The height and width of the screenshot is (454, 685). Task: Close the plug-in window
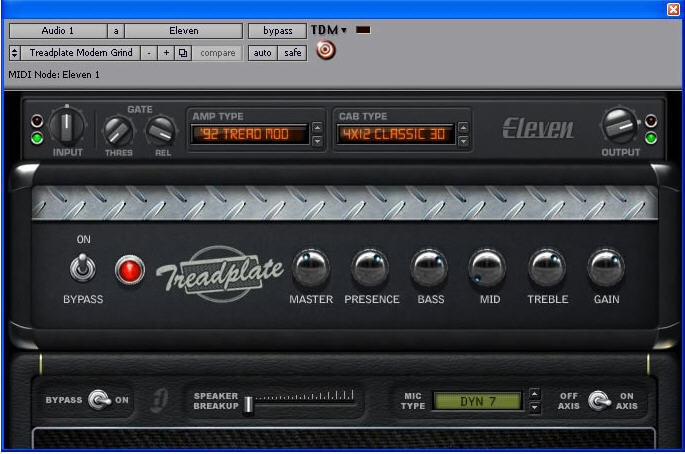673,9
